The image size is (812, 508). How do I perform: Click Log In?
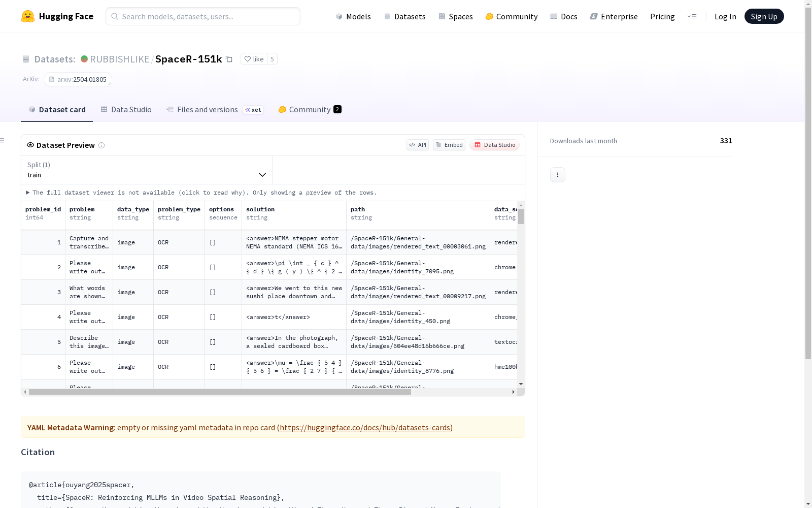(x=725, y=16)
